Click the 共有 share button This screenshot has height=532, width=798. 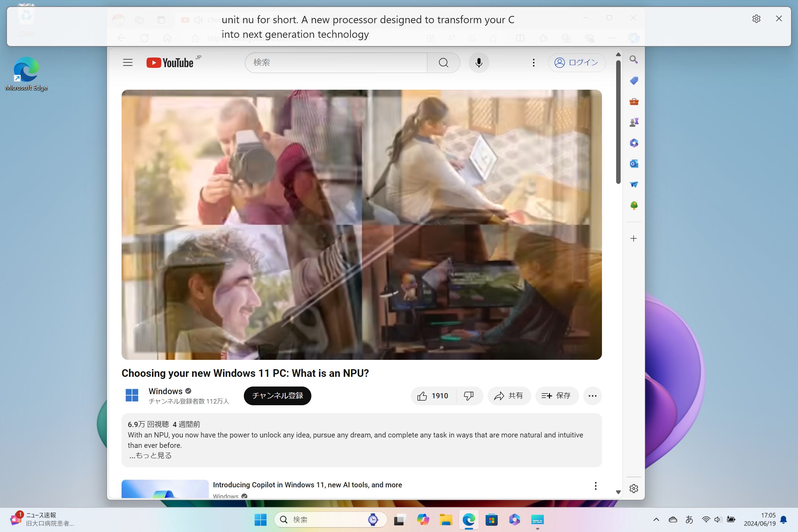coord(509,396)
